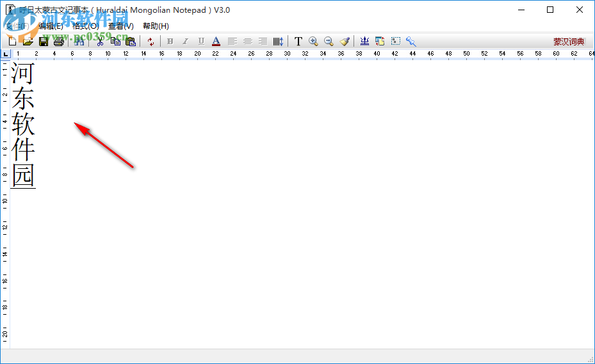
Task: Save document with floppy disk icon
Action: pyautogui.click(x=44, y=42)
